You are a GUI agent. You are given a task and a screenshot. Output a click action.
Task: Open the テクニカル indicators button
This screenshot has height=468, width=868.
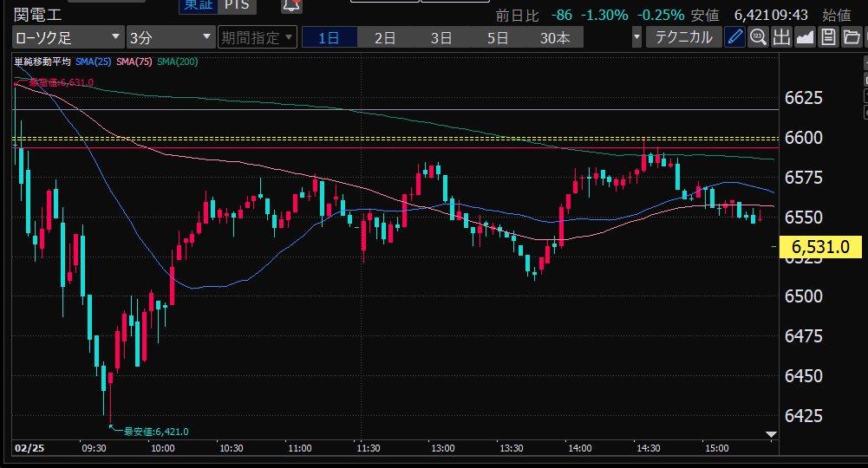[x=683, y=37]
